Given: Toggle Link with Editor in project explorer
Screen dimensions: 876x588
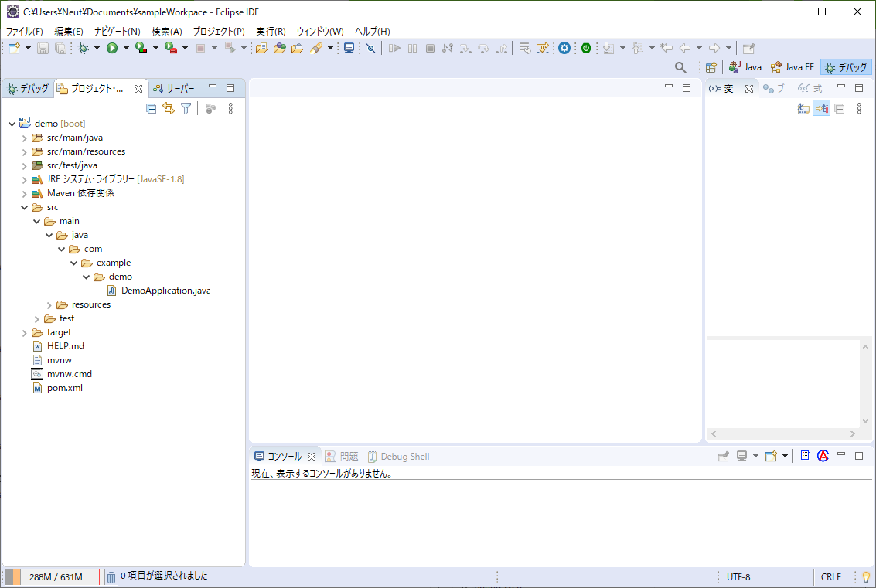Looking at the screenshot, I should point(168,108).
